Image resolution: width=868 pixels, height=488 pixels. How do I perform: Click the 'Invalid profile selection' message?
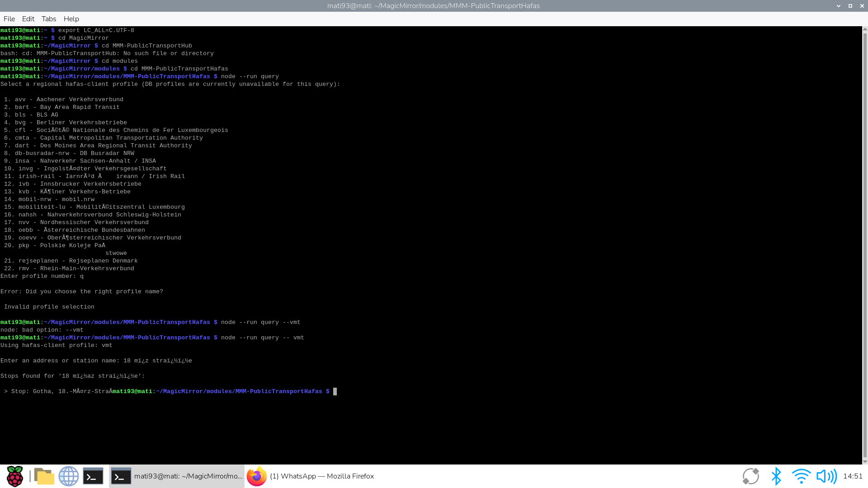click(49, 307)
